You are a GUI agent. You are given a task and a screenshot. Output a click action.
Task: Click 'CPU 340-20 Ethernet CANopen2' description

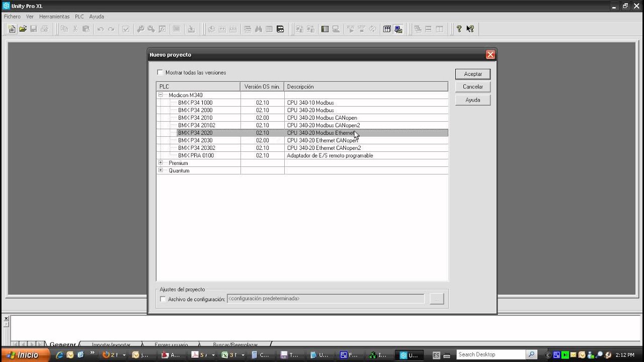324,148
